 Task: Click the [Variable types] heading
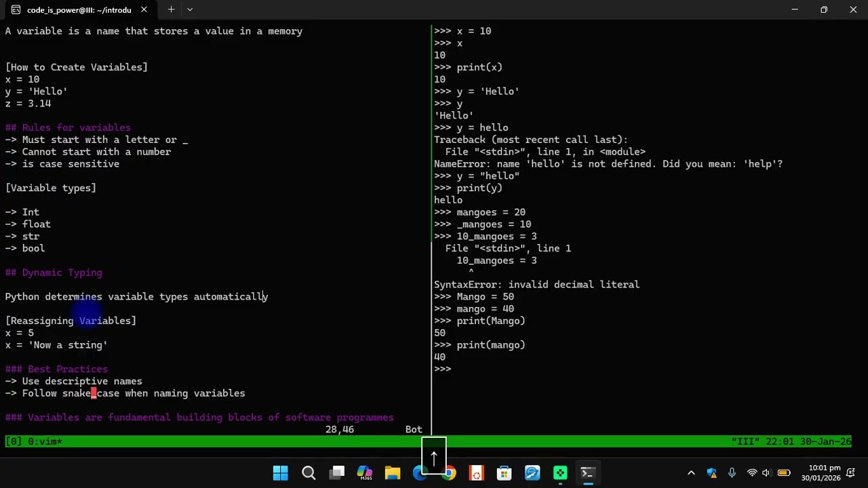[51, 188]
